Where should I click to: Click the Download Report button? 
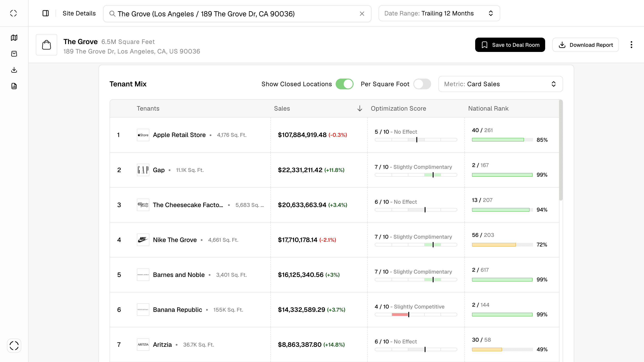click(x=585, y=45)
